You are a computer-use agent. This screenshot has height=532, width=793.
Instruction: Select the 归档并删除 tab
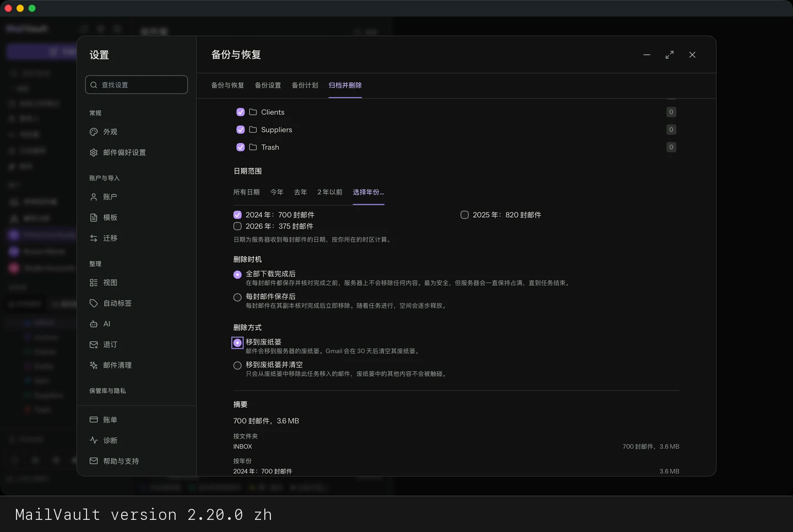345,85
